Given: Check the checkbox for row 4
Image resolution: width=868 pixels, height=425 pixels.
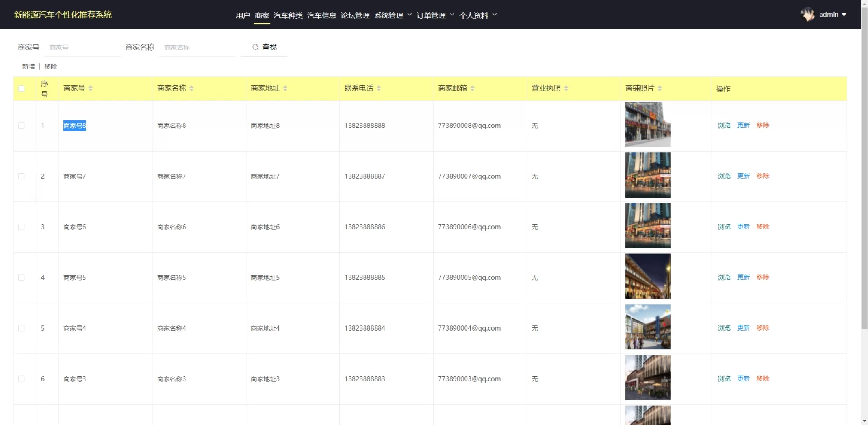Looking at the screenshot, I should click(21, 278).
